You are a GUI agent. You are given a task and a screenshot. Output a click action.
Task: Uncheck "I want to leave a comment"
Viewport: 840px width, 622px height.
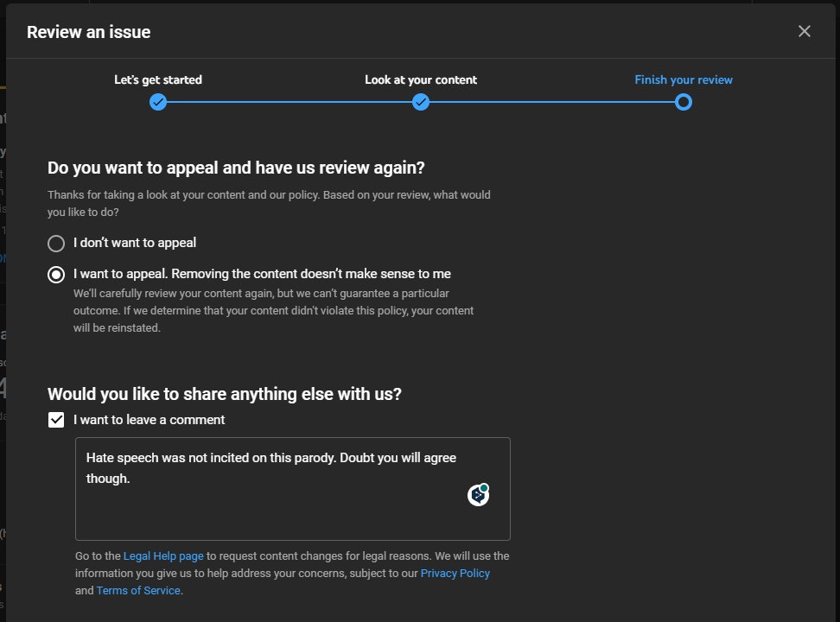coord(56,420)
